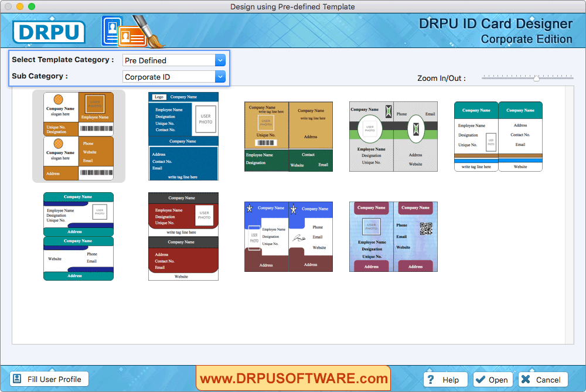Click the DRPU logo

pyautogui.click(x=49, y=32)
